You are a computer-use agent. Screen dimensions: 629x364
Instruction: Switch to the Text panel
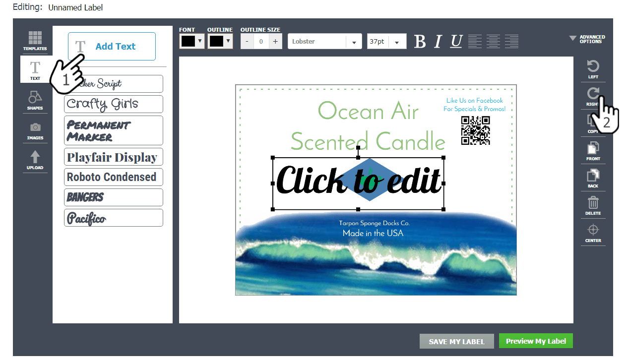point(35,70)
